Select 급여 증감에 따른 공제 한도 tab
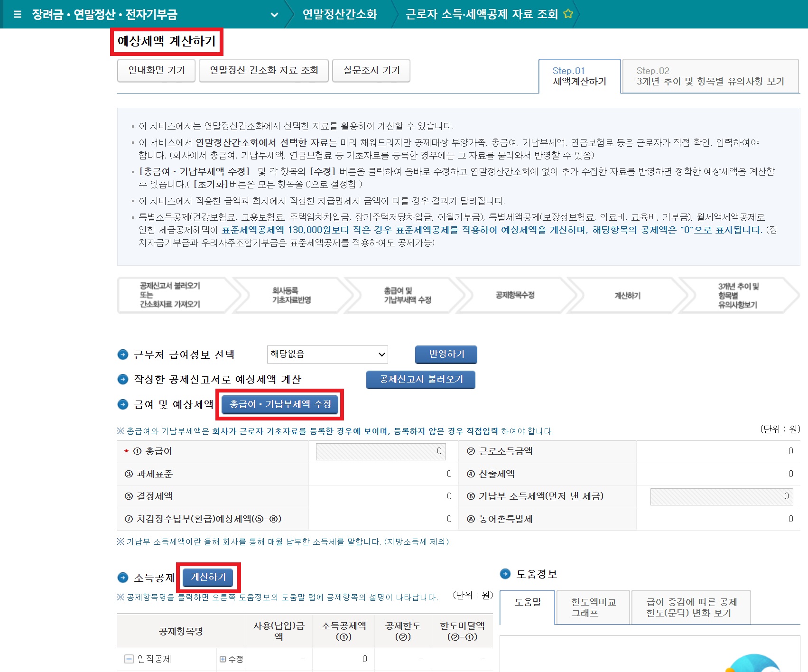Screen dimensions: 808x672 coord(691,607)
